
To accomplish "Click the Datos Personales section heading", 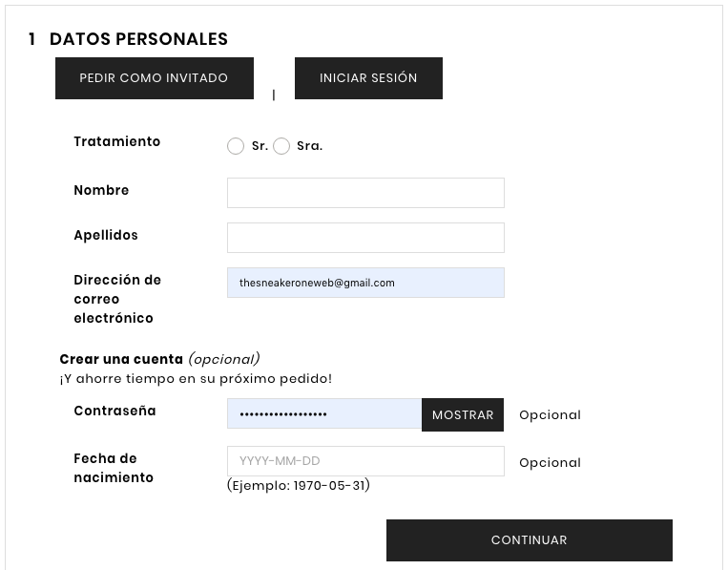I will (138, 39).
